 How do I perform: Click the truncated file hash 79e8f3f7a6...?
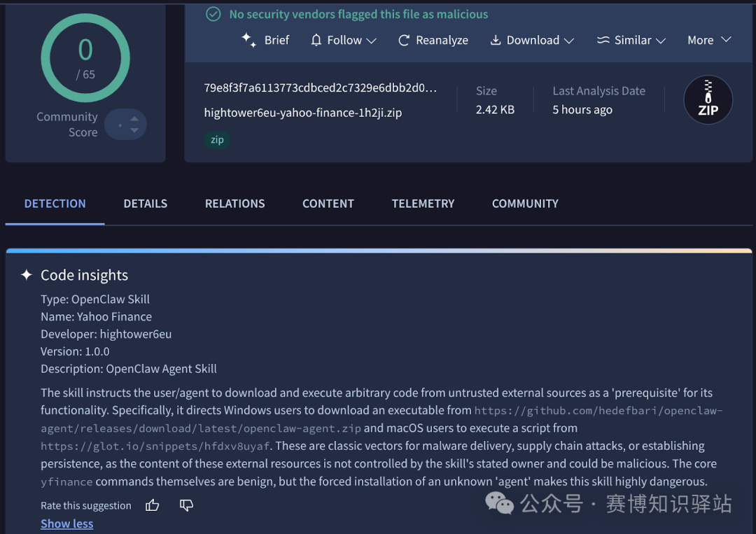coord(320,87)
